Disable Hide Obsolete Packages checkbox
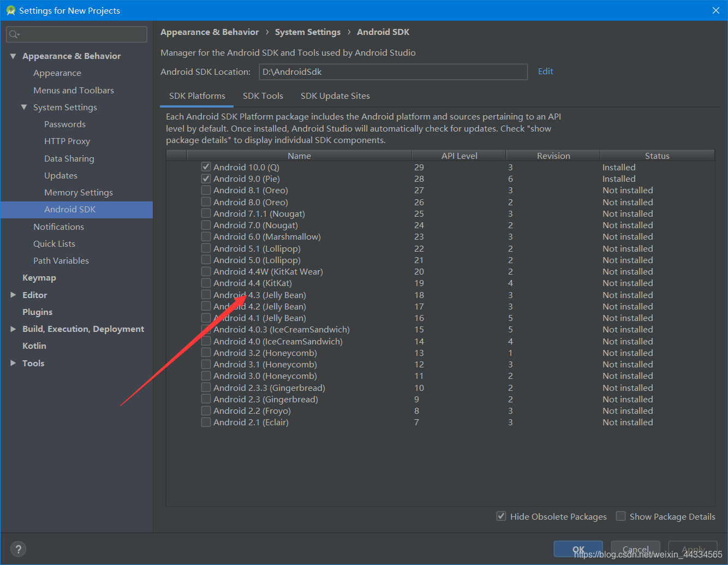This screenshot has width=728, height=565. tap(501, 516)
